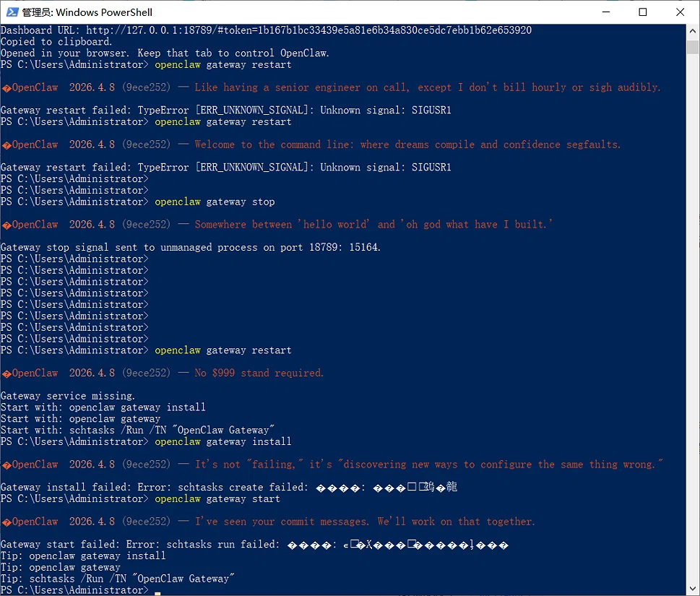The image size is (700, 596).
Task: Click the 'openclaw gateway start' command
Action: (x=217, y=498)
